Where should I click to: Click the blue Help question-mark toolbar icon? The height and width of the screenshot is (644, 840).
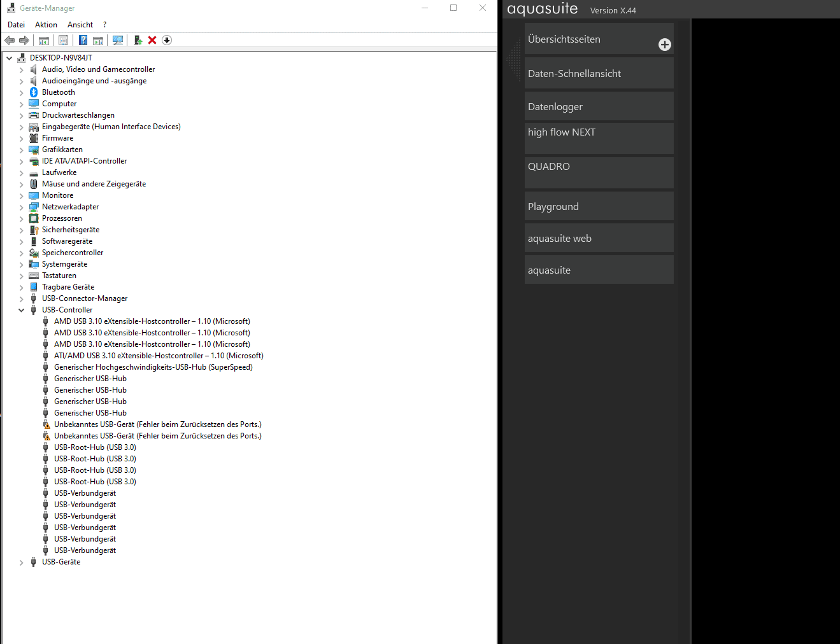[x=83, y=40]
